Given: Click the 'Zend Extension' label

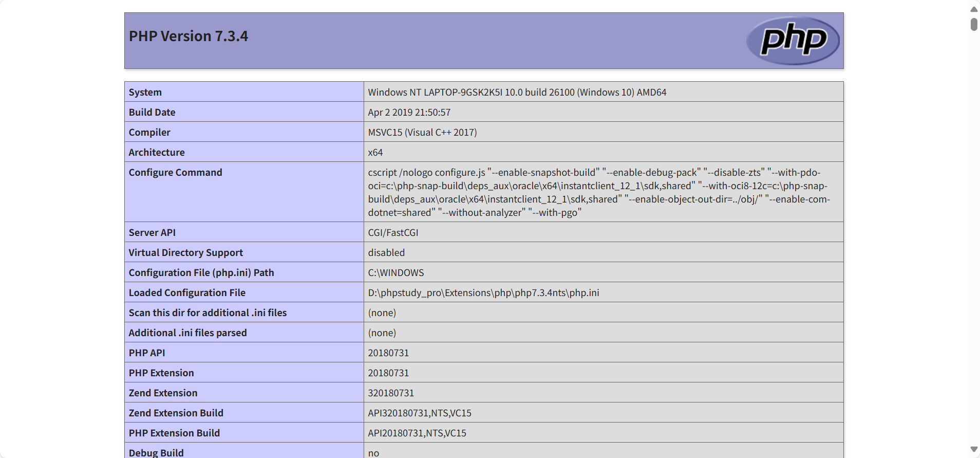Looking at the screenshot, I should click(163, 393).
